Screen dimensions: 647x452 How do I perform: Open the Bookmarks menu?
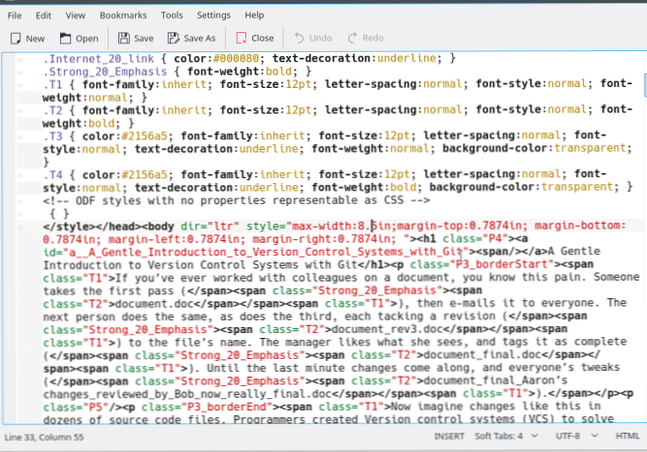123,15
